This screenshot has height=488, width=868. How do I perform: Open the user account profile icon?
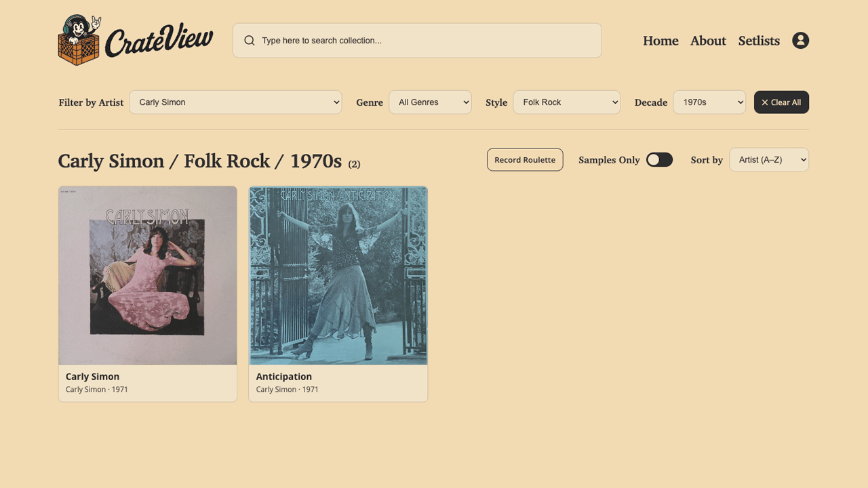[800, 41]
